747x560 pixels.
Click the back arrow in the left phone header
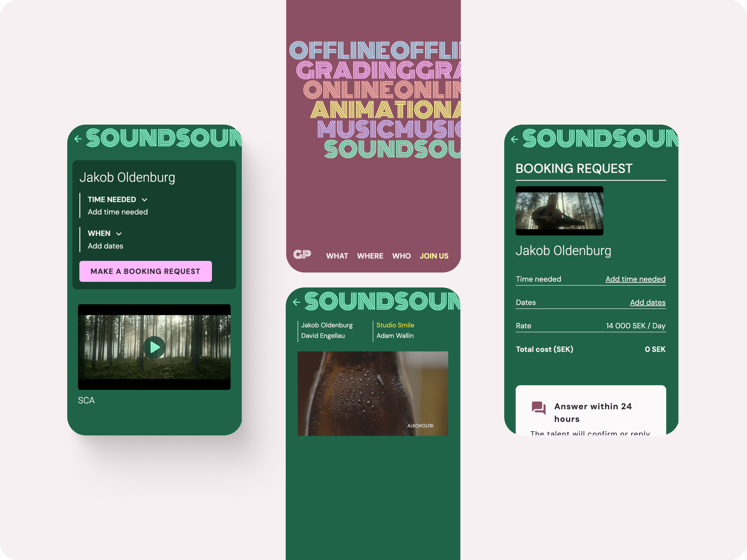pyautogui.click(x=78, y=139)
